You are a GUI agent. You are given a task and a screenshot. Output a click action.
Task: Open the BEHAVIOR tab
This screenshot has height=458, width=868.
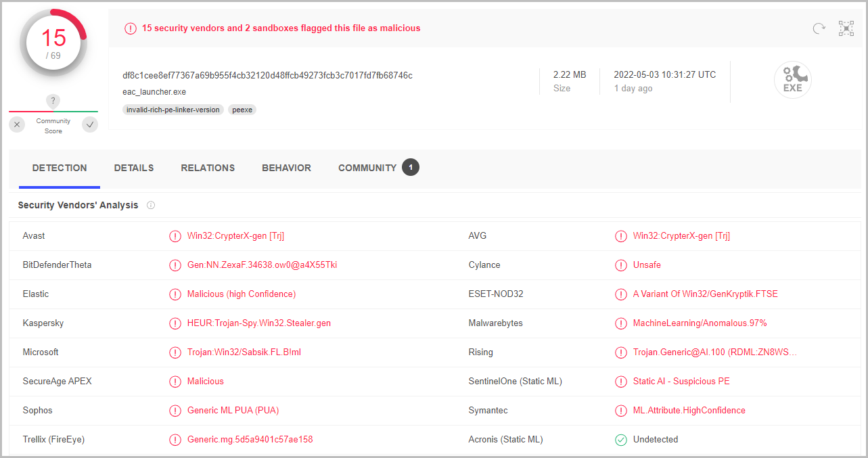(287, 168)
